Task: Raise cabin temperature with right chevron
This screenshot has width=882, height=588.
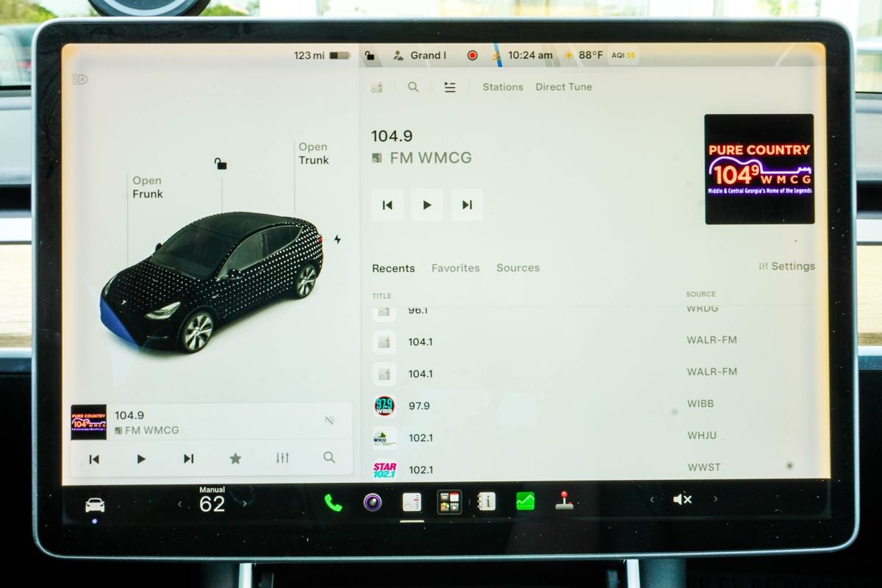Action: coord(245,503)
